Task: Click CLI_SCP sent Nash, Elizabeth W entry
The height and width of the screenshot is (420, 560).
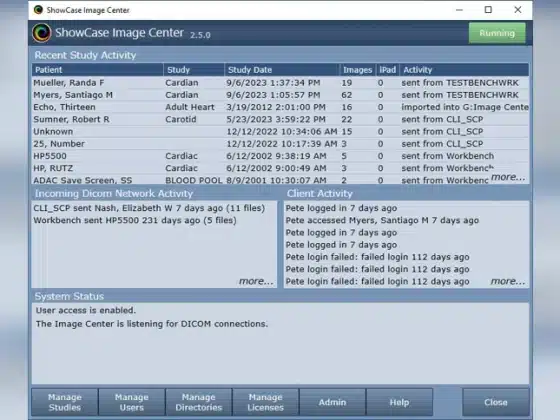Action: tap(149, 208)
